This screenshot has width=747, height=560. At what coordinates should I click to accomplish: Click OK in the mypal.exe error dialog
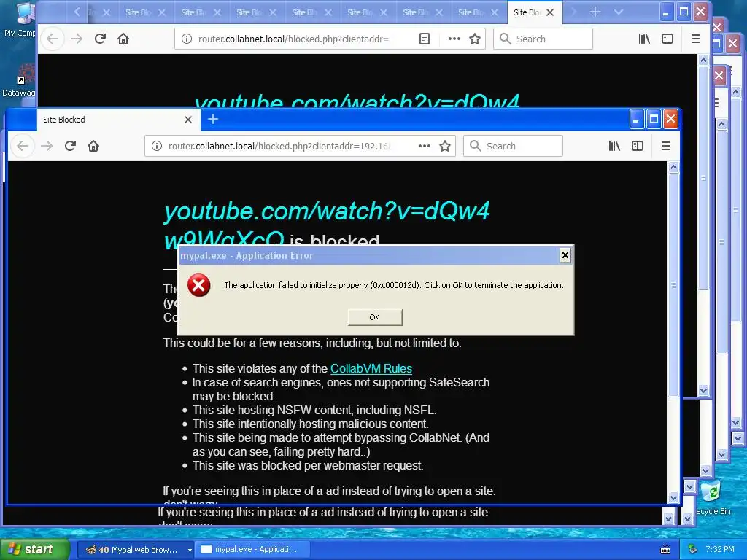375,317
